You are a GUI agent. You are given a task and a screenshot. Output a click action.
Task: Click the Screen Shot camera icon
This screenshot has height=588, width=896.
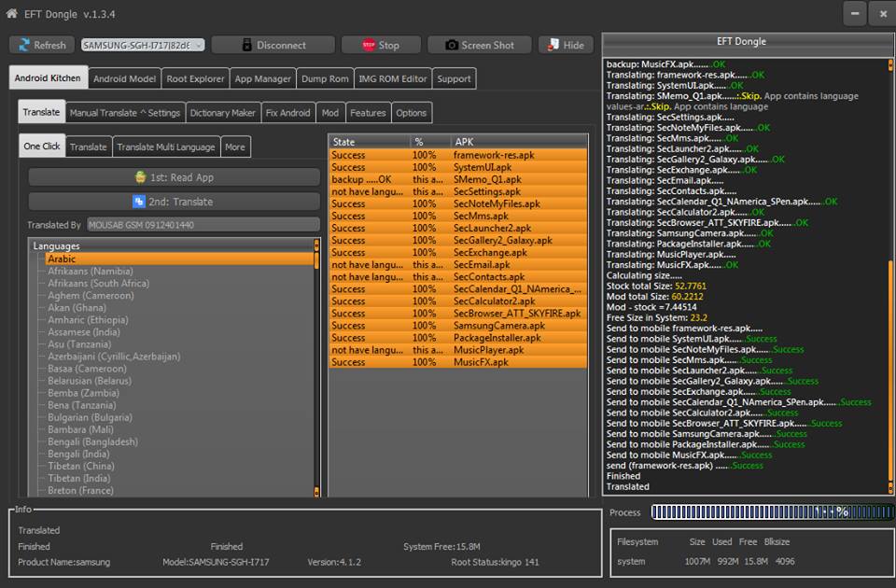click(x=452, y=45)
